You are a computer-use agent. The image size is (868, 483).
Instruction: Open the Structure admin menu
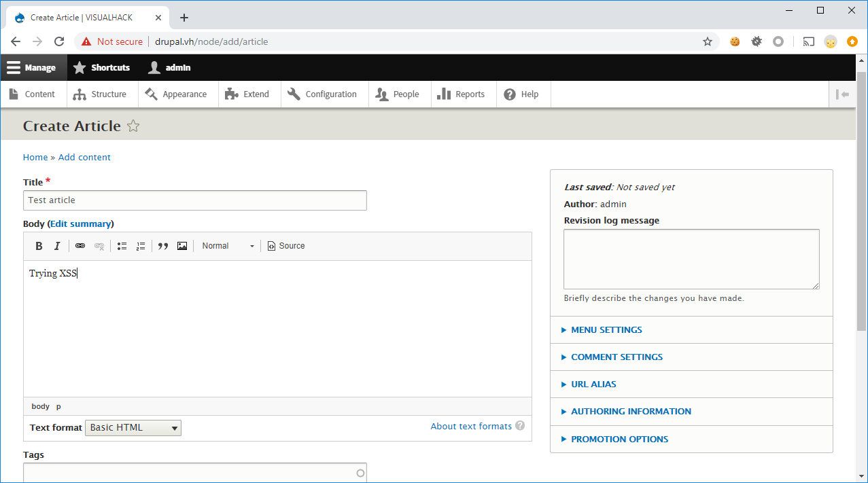(103, 94)
